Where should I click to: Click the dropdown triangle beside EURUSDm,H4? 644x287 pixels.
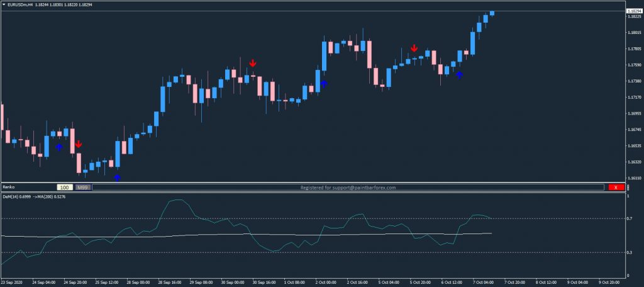click(x=3, y=5)
